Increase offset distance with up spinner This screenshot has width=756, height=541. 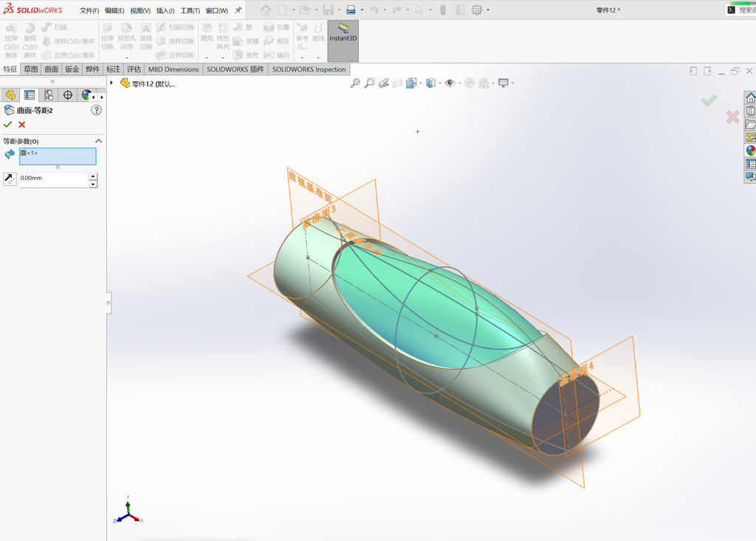(x=93, y=176)
